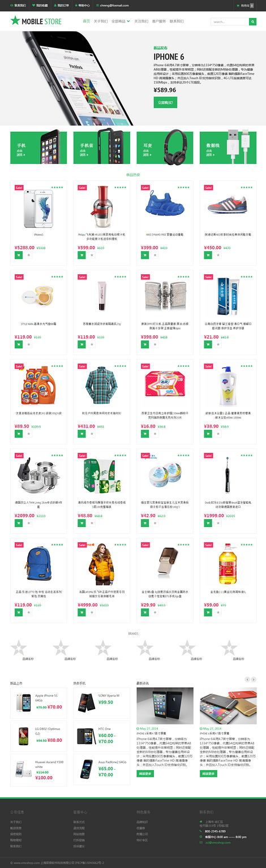Screen dimensions: 266x868
Task: Click previous arrow in latest news carousel
Action: pyautogui.click(x=247, y=679)
